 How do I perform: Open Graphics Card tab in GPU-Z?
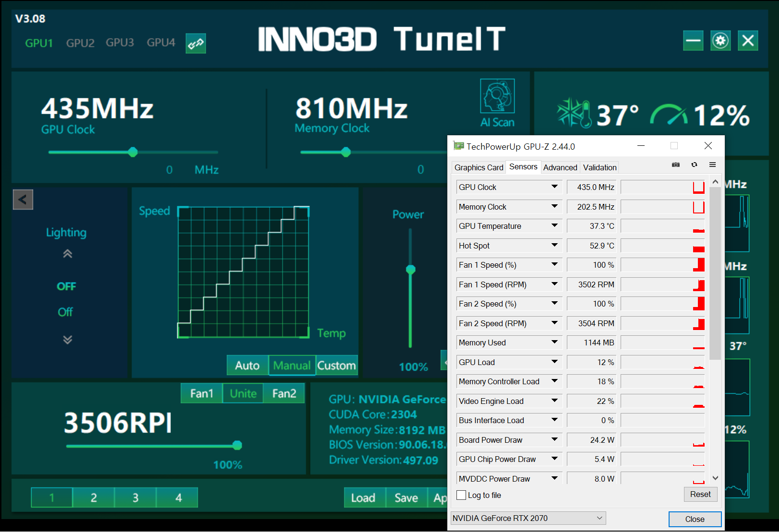[x=479, y=167]
